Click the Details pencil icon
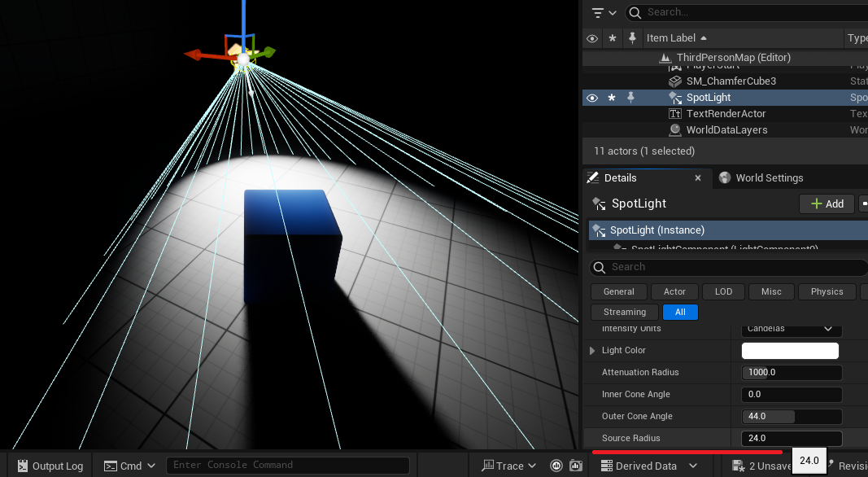Screen dimensions: 868x477 pyautogui.click(x=593, y=177)
